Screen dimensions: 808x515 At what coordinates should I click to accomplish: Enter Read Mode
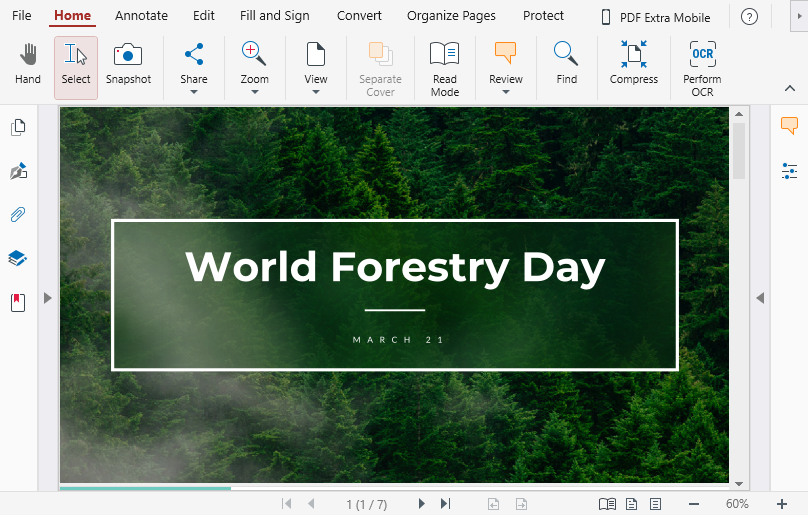pyautogui.click(x=444, y=68)
